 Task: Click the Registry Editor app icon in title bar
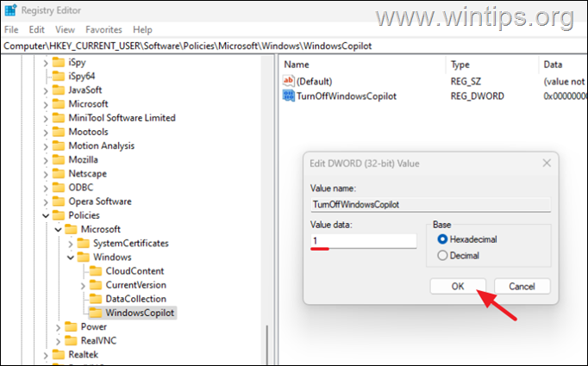click(10, 10)
